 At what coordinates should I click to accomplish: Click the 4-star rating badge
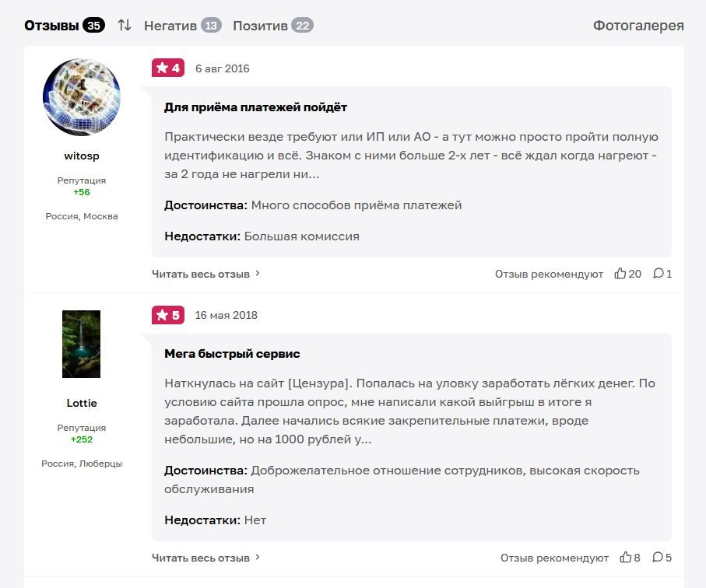pos(168,68)
